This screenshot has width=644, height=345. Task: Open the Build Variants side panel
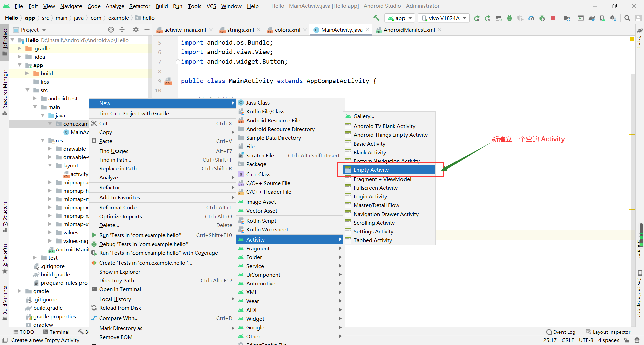[5, 303]
